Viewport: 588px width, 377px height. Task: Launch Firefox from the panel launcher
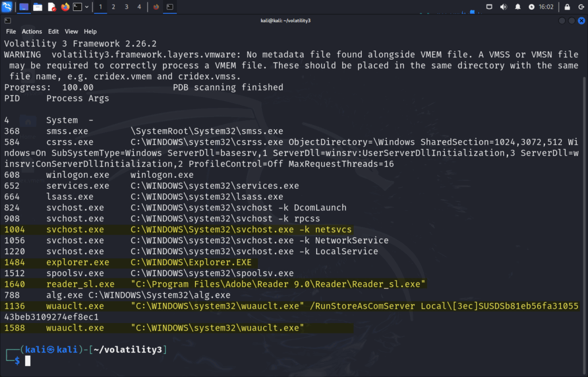[x=65, y=7]
